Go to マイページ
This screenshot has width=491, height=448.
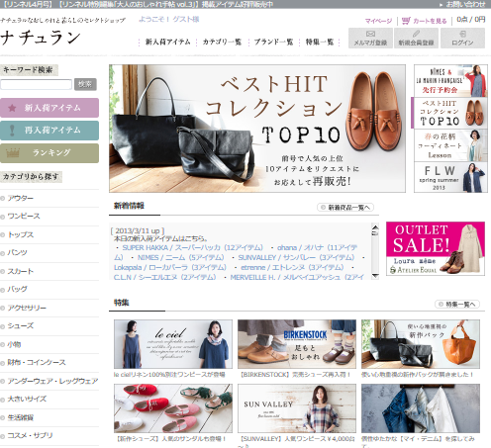click(378, 21)
